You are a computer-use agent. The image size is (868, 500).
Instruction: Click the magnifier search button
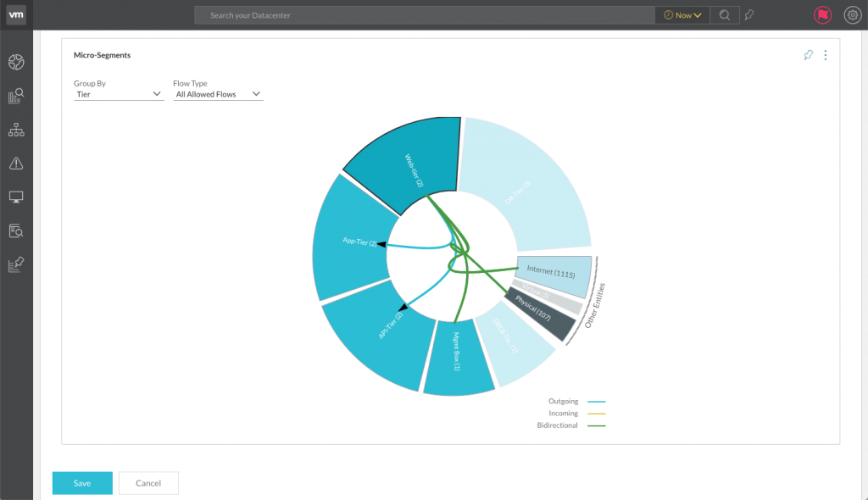(724, 15)
